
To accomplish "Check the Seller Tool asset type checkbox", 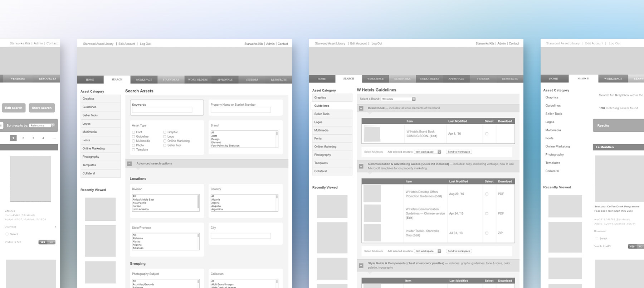I will pos(165,145).
